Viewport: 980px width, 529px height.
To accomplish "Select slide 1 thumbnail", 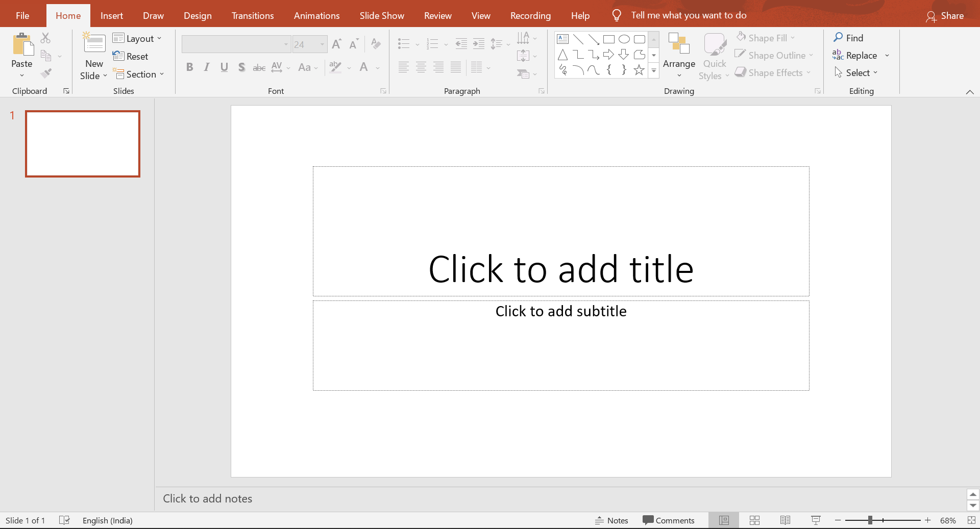I will point(83,144).
